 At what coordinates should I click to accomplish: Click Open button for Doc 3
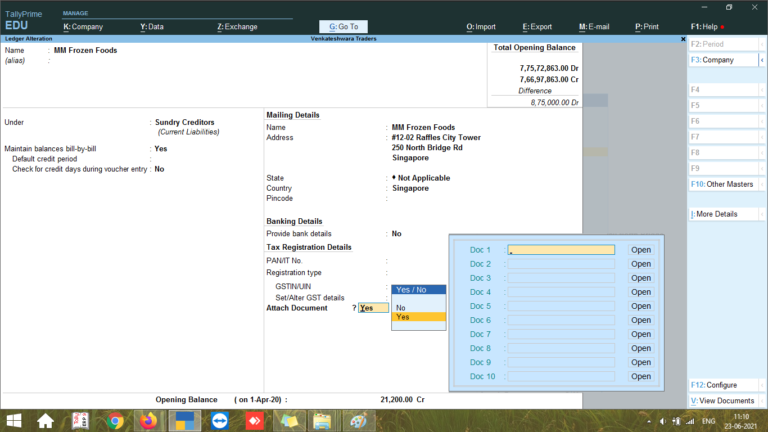point(641,278)
